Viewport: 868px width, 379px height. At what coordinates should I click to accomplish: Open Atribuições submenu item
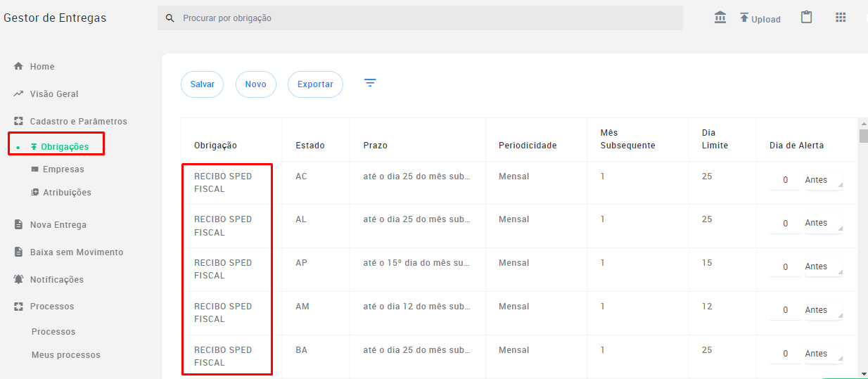(x=67, y=193)
